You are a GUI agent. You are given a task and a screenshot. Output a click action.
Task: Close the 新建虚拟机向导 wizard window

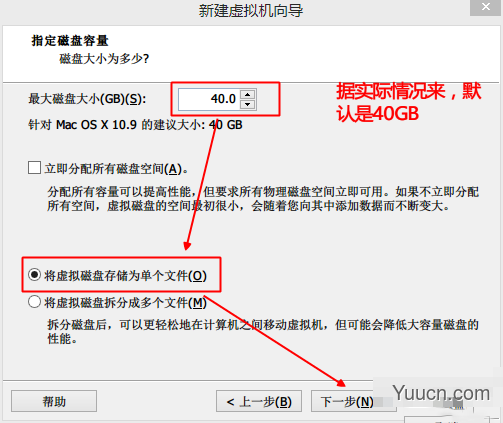click(486, 7)
